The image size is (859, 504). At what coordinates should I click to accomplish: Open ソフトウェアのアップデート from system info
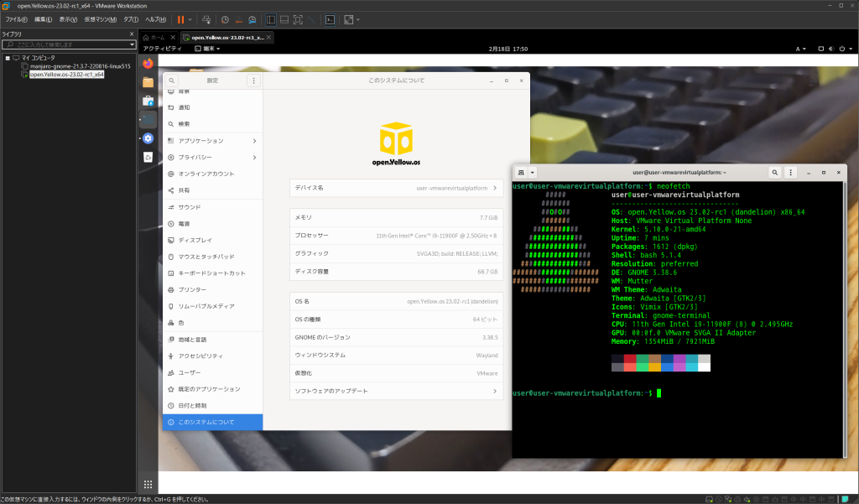tap(396, 390)
